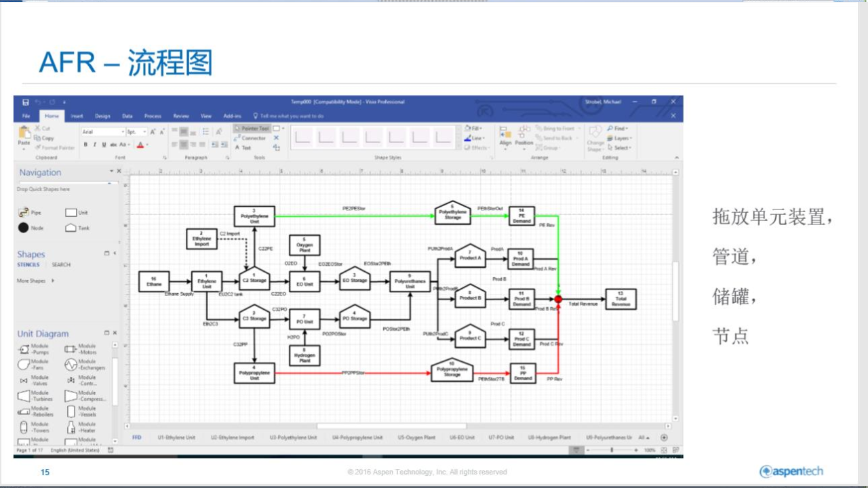The width and height of the screenshot is (868, 488).
Task: Open U1-Ethylene Unit page tab
Action: click(x=176, y=438)
